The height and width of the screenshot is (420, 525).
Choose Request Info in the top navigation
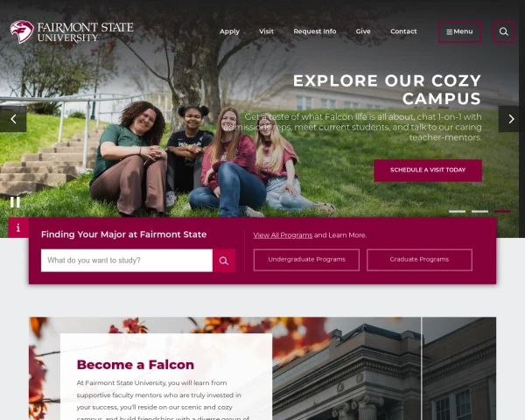click(315, 31)
